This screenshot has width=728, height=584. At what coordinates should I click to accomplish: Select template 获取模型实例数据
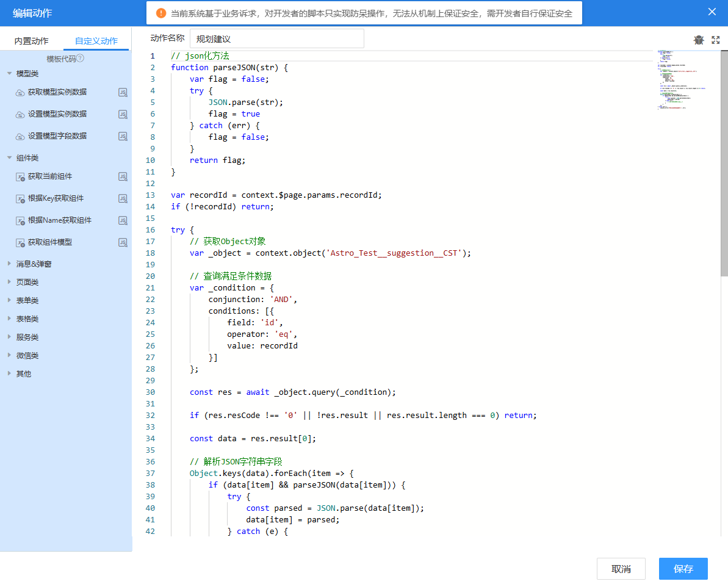[x=57, y=92]
